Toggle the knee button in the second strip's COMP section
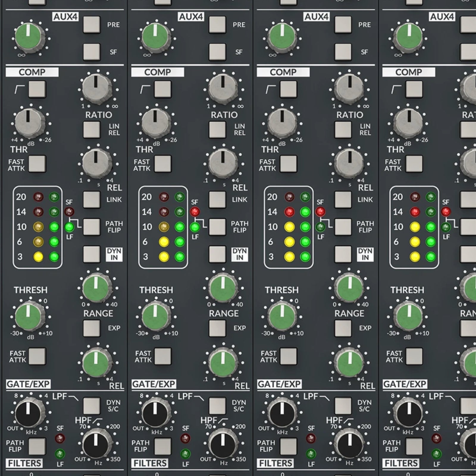This screenshot has width=476, height=476. pyautogui.click(x=163, y=89)
